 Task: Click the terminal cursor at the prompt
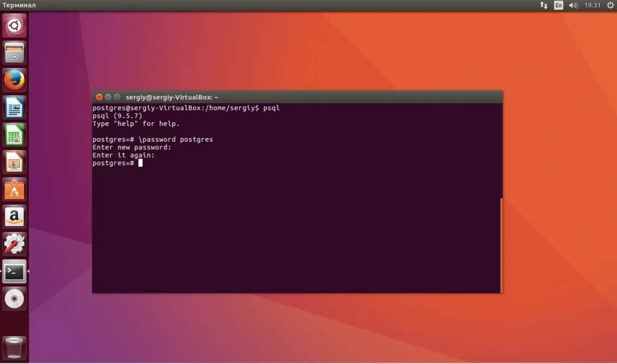[140, 163]
